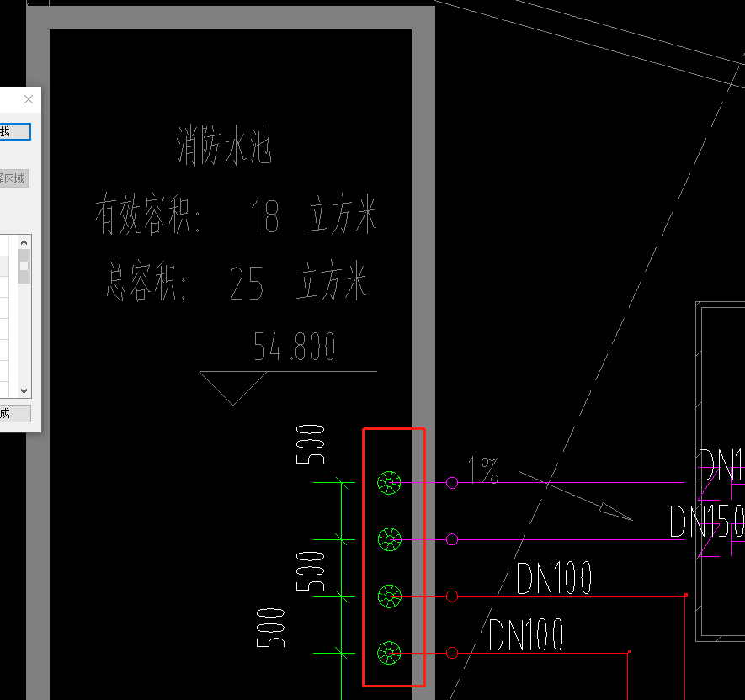Select the 18 volume value
This screenshot has width=745, height=700.
click(264, 216)
